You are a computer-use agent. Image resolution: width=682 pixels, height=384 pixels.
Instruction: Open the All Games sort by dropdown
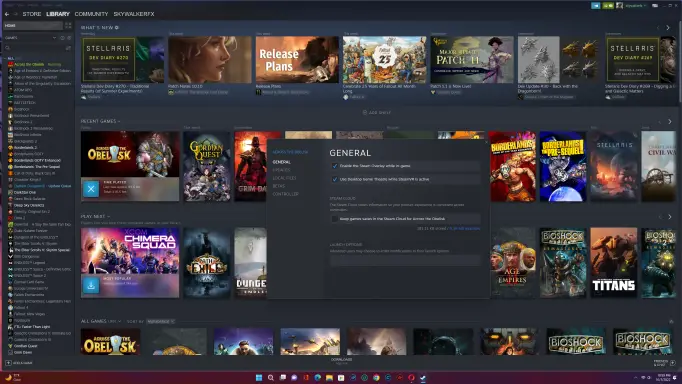click(160, 321)
